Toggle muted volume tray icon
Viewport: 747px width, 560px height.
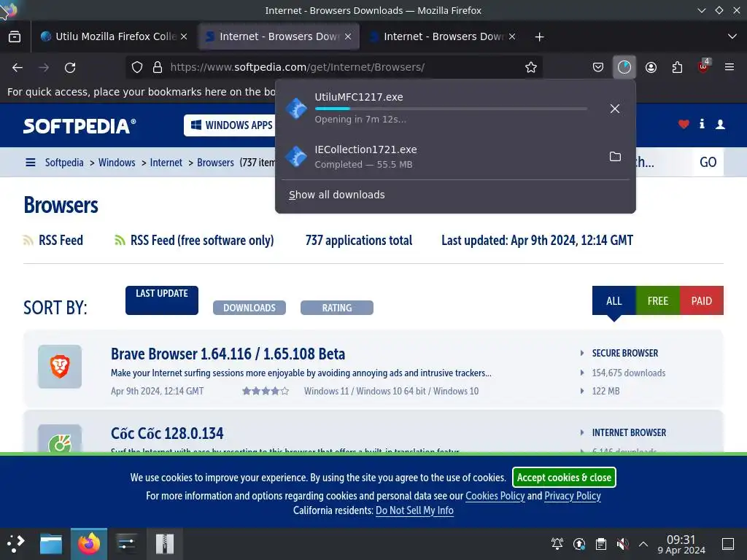622,544
